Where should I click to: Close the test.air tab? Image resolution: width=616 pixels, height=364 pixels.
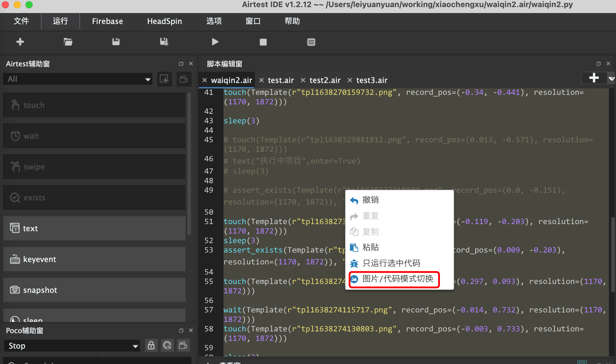[x=261, y=80]
